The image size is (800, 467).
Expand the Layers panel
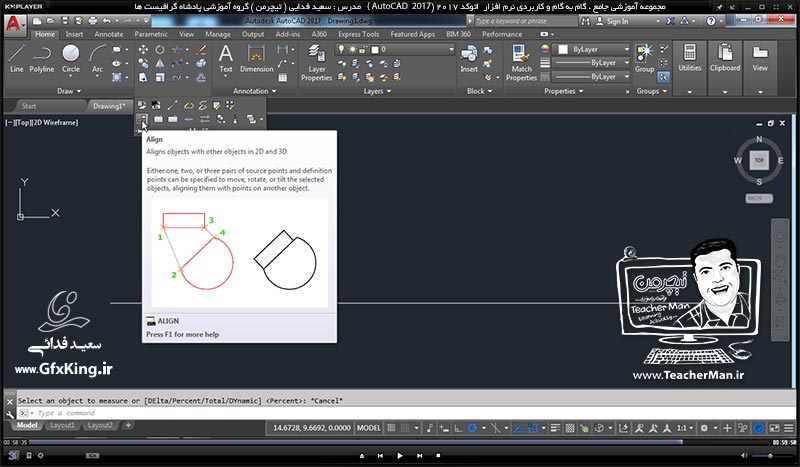(x=377, y=91)
